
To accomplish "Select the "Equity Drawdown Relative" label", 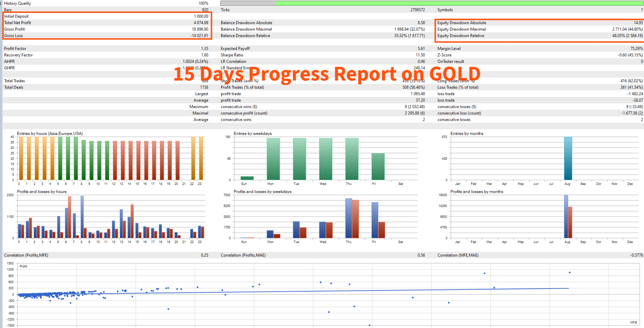I will (x=461, y=36).
